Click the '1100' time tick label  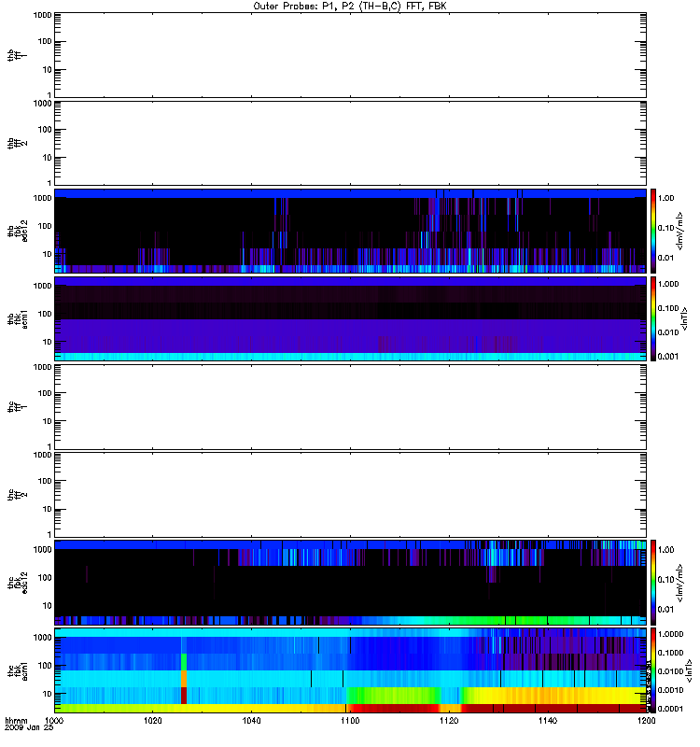click(x=350, y=720)
